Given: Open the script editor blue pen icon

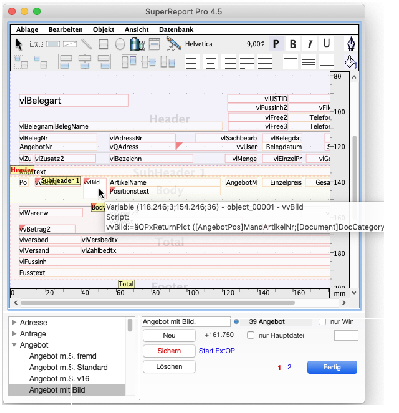Looking at the screenshot, I should click(173, 44).
